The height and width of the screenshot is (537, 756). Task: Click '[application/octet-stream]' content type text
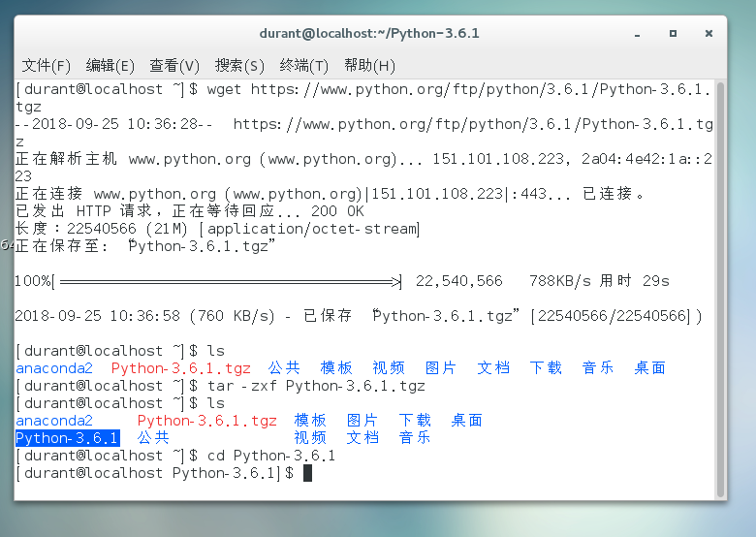pos(309,229)
